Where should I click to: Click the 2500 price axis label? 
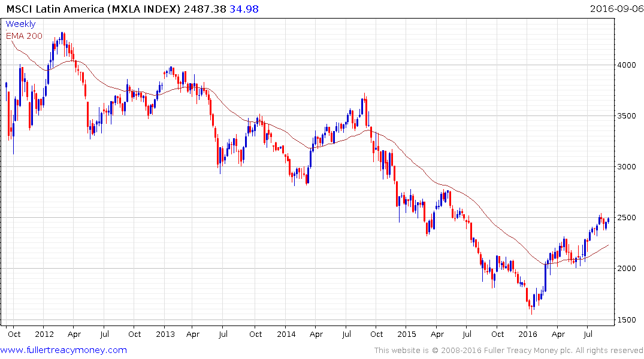click(x=627, y=217)
